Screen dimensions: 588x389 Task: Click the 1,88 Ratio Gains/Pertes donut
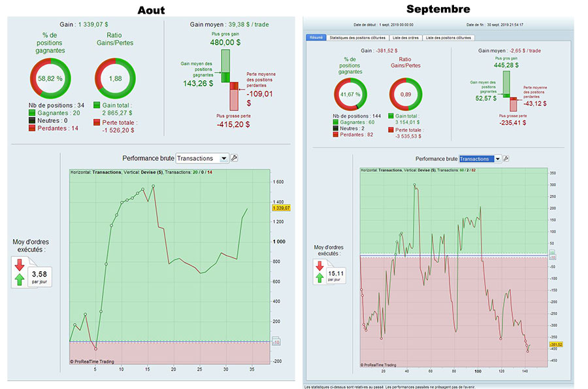point(115,78)
